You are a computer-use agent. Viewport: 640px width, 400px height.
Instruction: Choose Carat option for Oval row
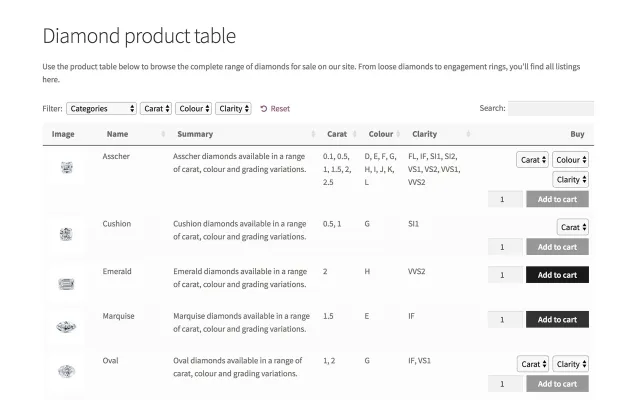click(x=533, y=364)
